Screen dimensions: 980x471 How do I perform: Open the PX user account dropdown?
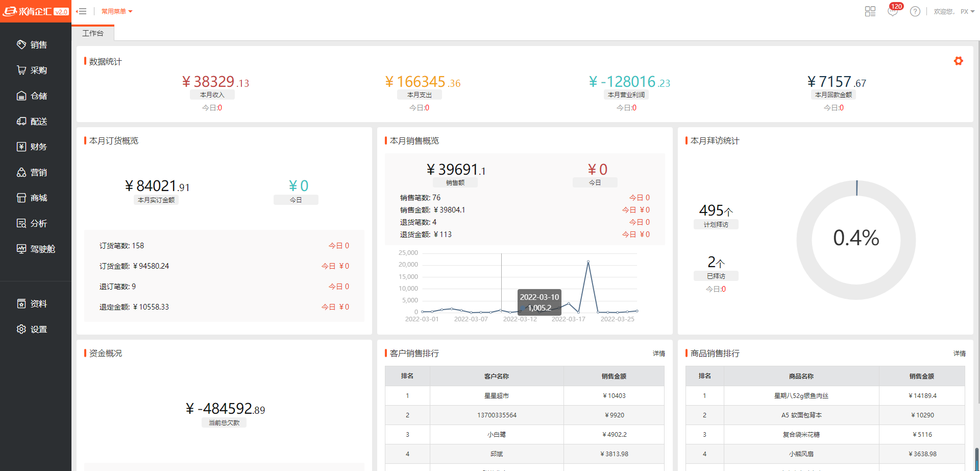coord(967,11)
